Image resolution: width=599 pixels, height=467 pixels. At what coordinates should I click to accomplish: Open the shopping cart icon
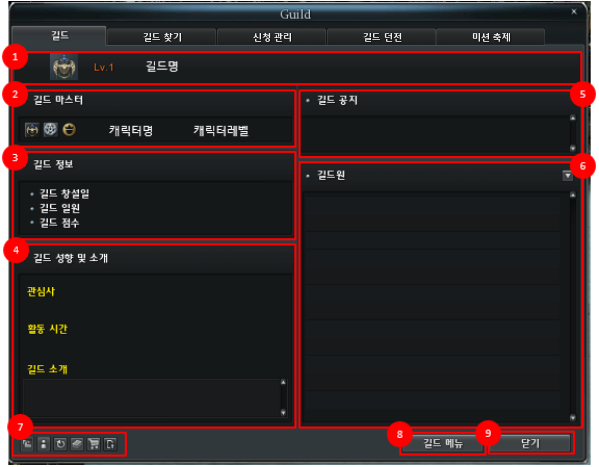pyautogui.click(x=94, y=444)
